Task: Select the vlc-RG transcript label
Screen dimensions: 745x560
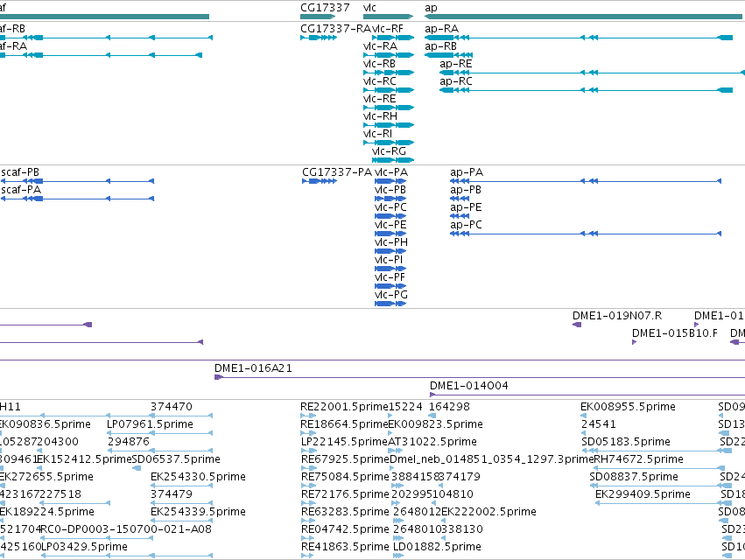Action: click(389, 151)
